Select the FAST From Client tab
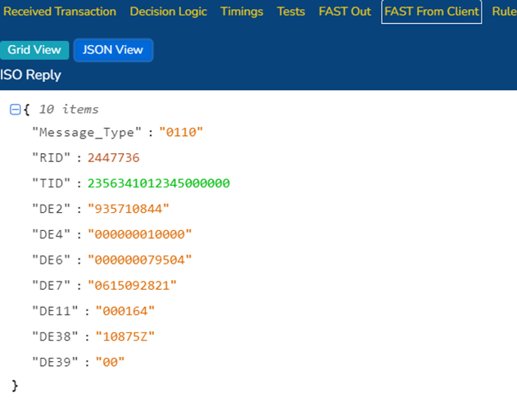This screenshot has height=420, width=517. 431,11
